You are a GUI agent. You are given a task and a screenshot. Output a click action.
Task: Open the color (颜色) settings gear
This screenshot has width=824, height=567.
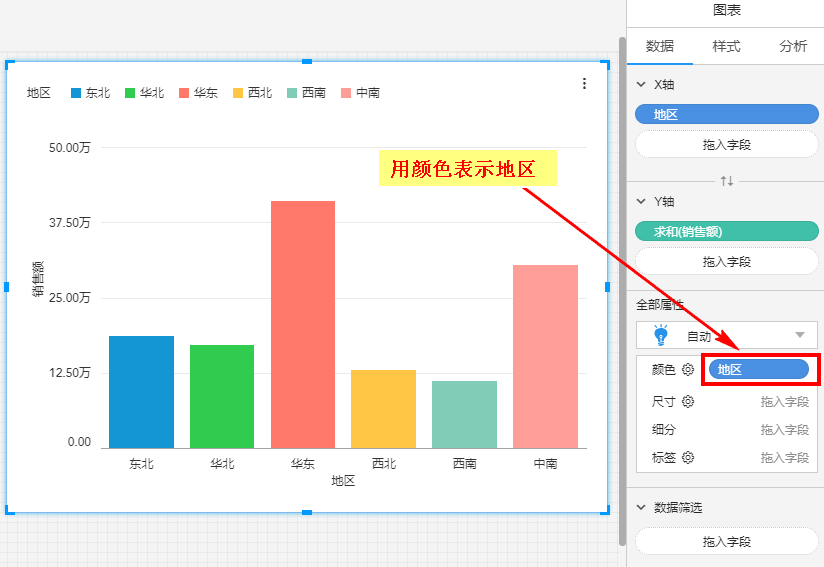coord(688,370)
